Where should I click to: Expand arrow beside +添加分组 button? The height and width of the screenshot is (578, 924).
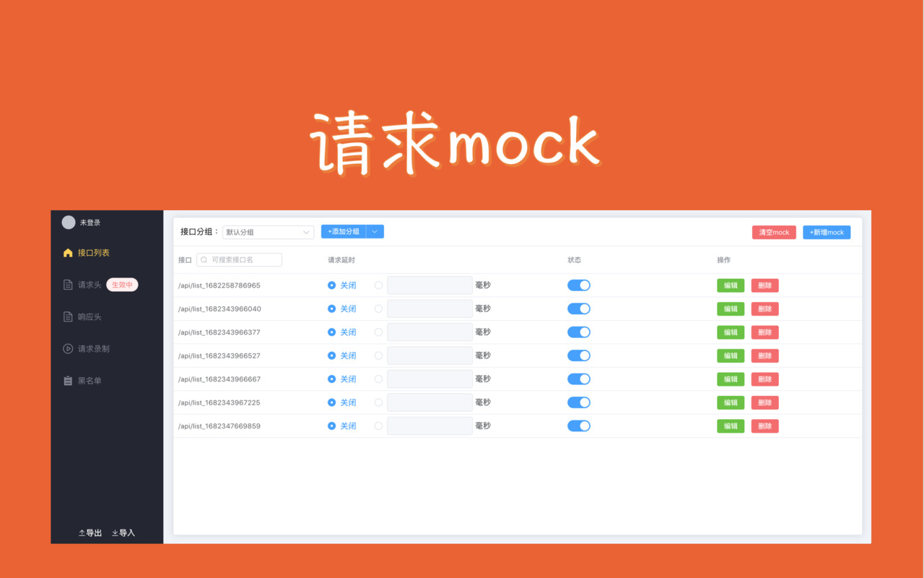pyautogui.click(x=375, y=232)
